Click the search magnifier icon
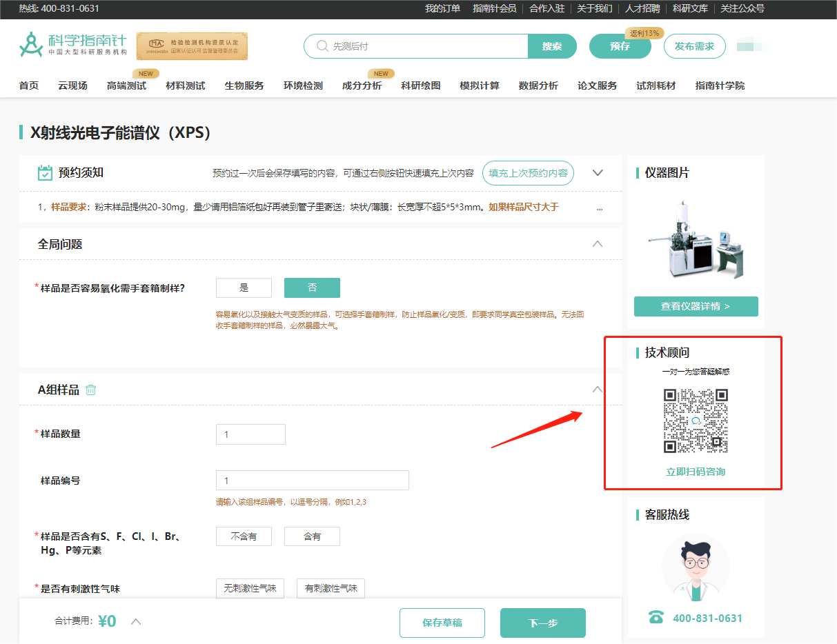 (x=322, y=46)
